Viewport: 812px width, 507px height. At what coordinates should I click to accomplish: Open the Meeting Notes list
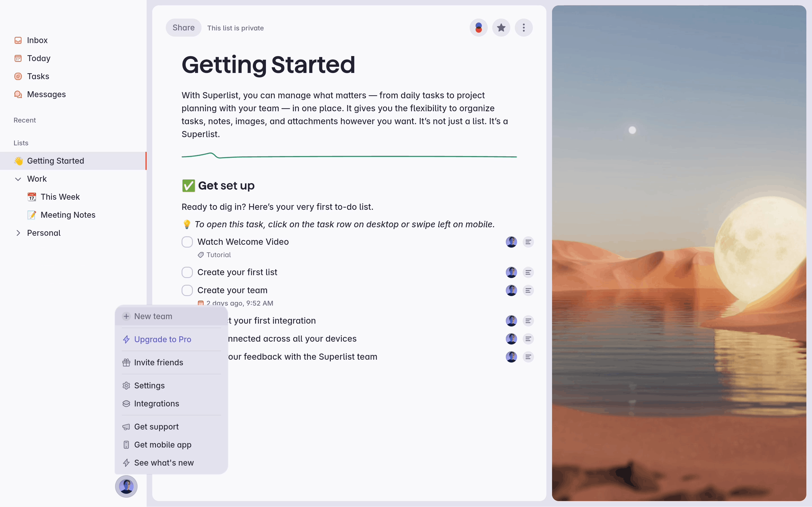(68, 215)
